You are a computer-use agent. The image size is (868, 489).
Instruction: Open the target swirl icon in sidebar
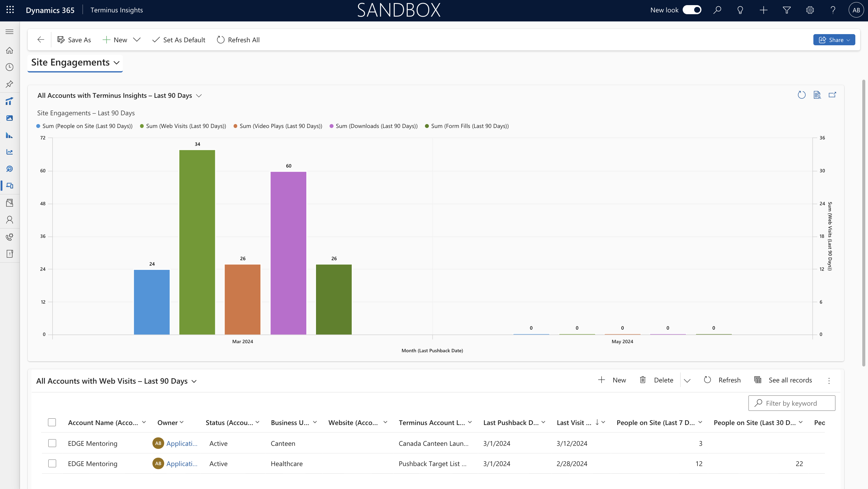tap(9, 169)
